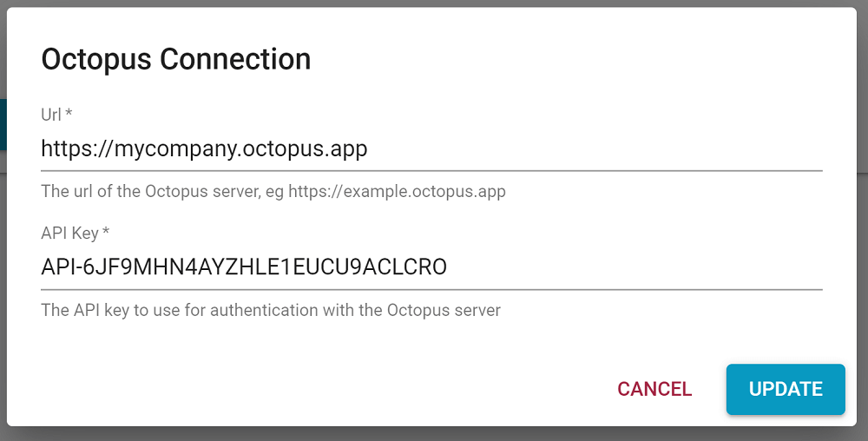Select the Octopus Connection dialog title

tap(176, 59)
